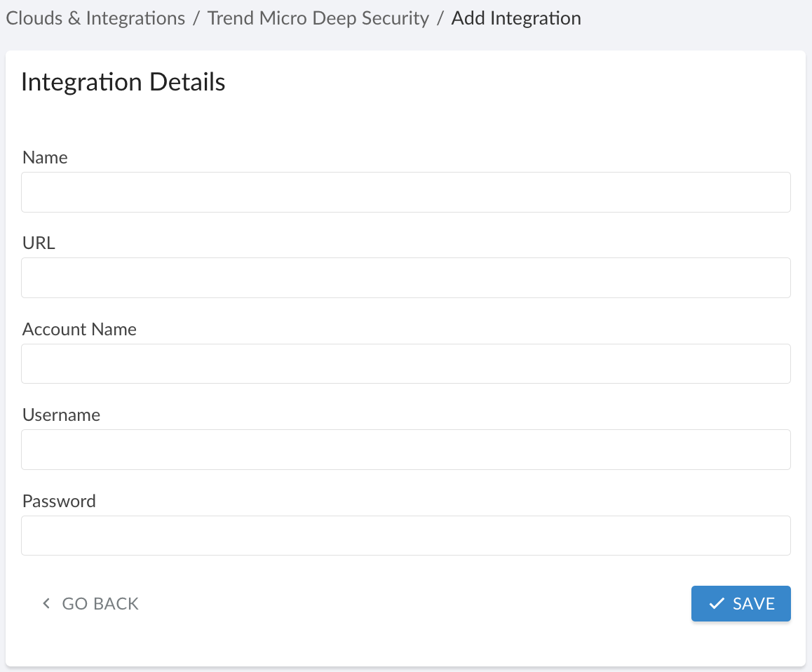Click the Username field label
This screenshot has height=672, width=812.
point(61,415)
